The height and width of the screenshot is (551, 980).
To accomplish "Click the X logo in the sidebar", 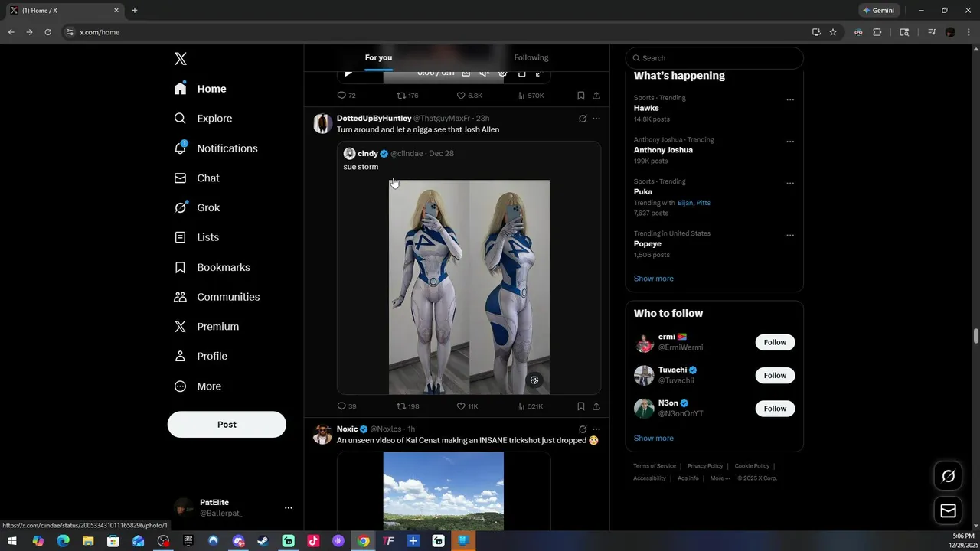I will pyautogui.click(x=181, y=59).
